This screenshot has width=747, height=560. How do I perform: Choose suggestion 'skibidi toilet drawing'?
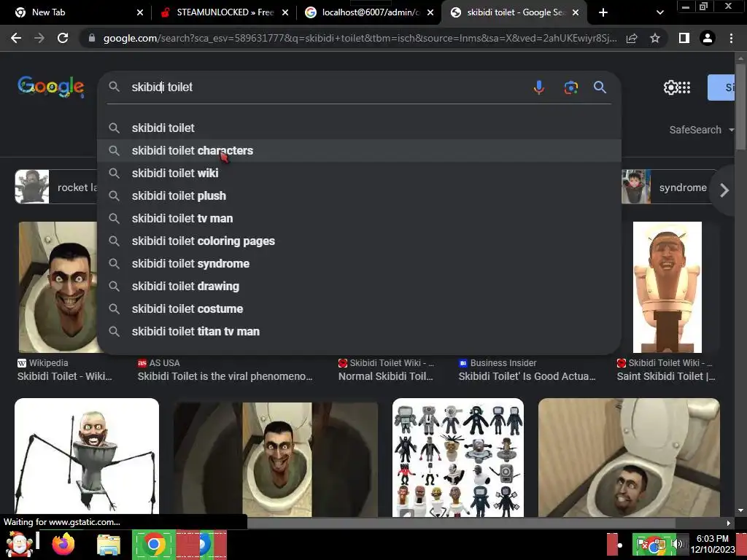click(359, 286)
